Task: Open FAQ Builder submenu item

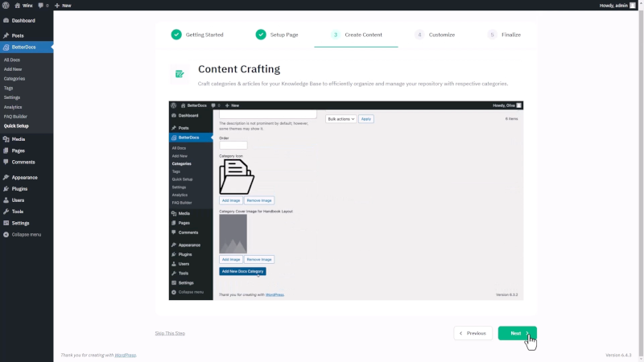Action: coord(15,117)
